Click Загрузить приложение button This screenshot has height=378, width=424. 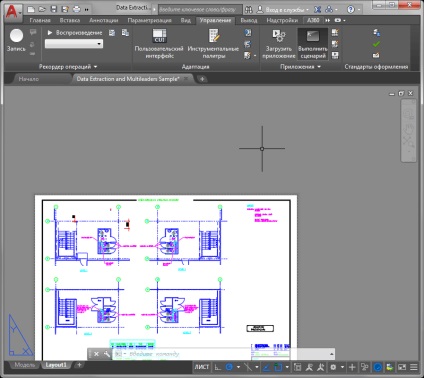click(x=279, y=44)
